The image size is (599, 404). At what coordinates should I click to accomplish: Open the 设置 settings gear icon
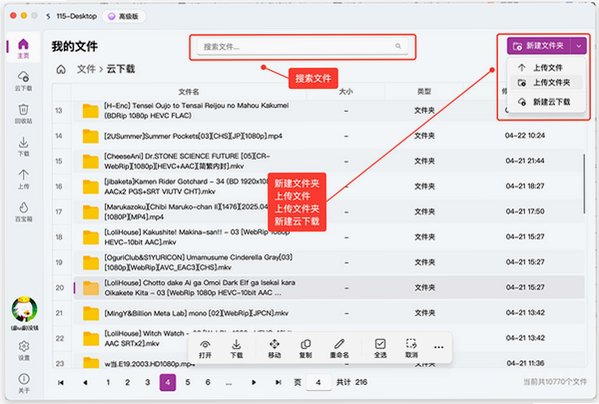[23, 346]
